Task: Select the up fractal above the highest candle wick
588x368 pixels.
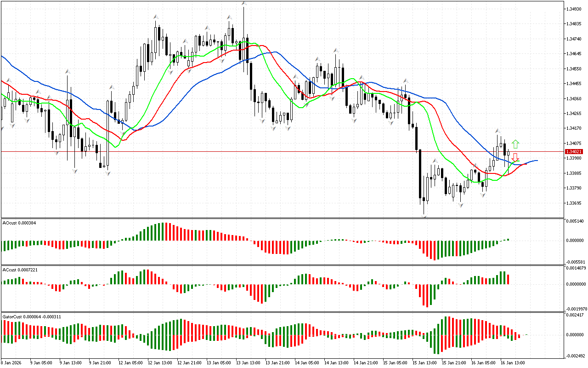Action: tap(244, 4)
